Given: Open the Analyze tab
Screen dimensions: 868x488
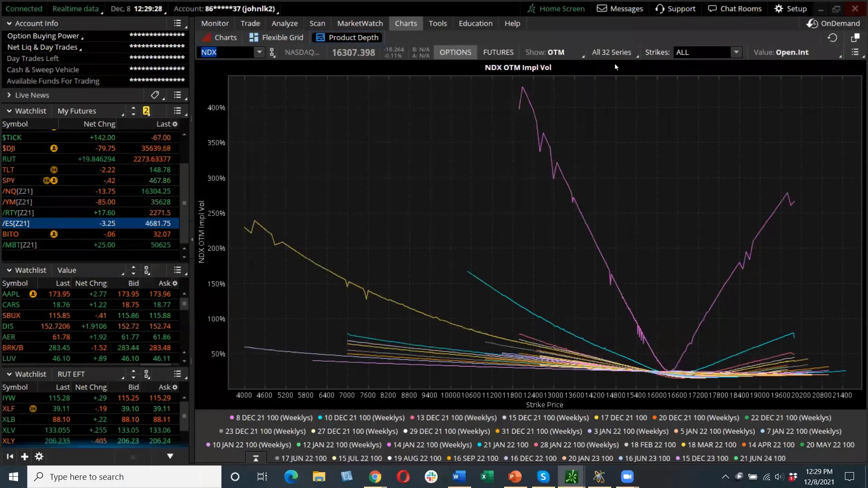Looking at the screenshot, I should tap(284, 23).
